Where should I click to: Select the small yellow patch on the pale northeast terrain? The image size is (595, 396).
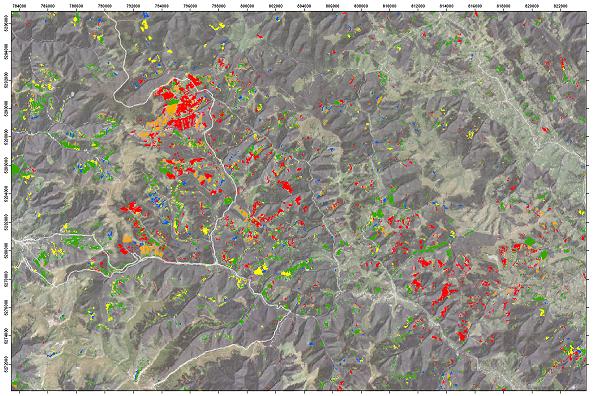471,134
